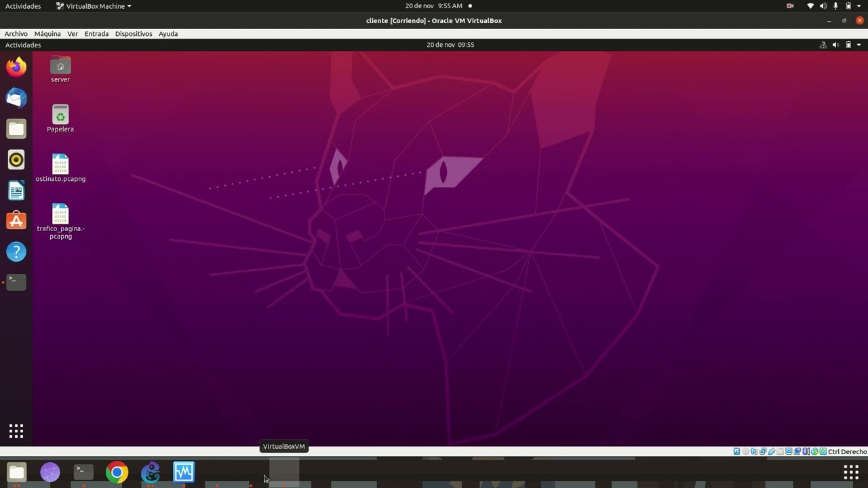Open the system monitor graph icon in host dock

(184, 472)
